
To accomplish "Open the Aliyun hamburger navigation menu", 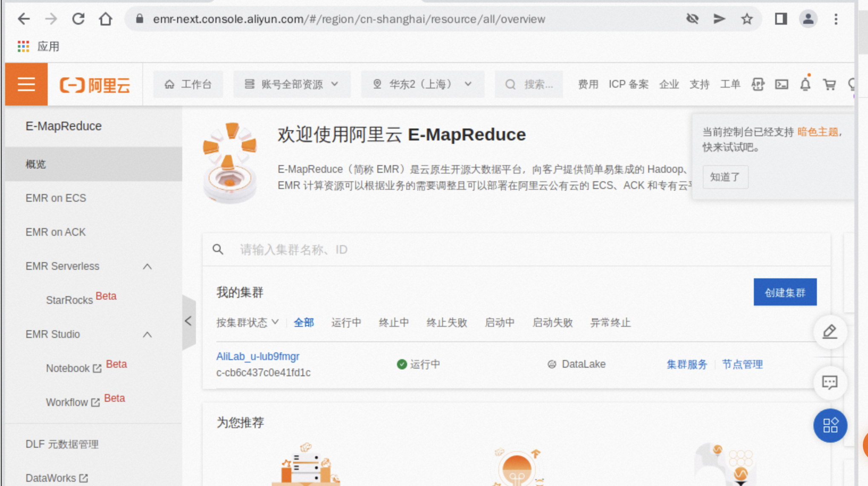I will point(26,84).
